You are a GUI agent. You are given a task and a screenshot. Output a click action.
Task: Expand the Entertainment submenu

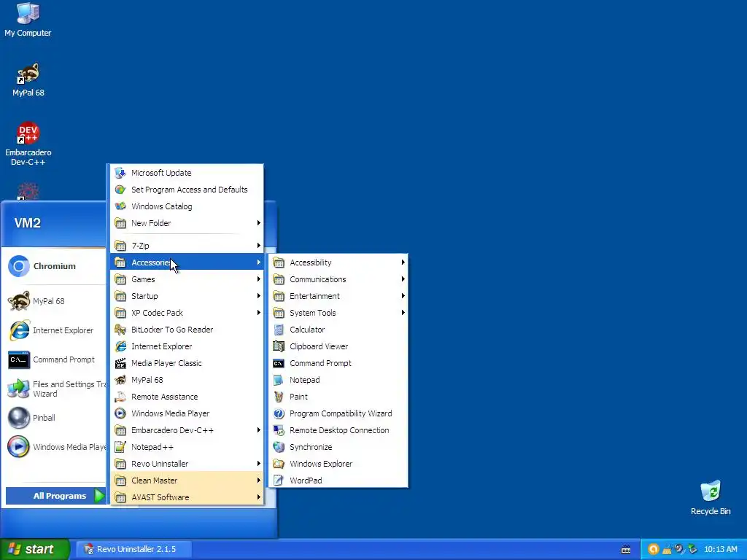point(338,296)
